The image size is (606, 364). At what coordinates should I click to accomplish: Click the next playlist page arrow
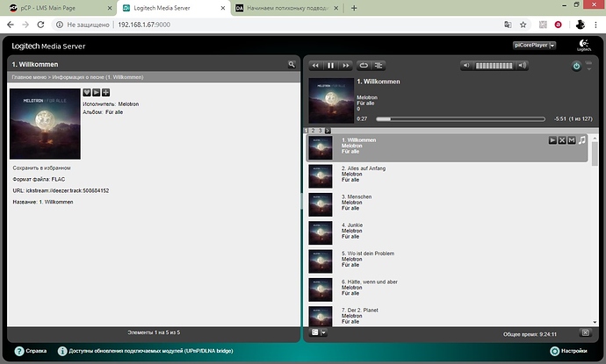[x=328, y=131]
